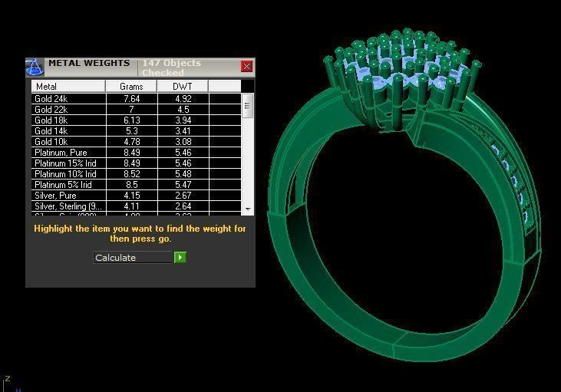Click the Metal Weights scale icon

(35, 68)
